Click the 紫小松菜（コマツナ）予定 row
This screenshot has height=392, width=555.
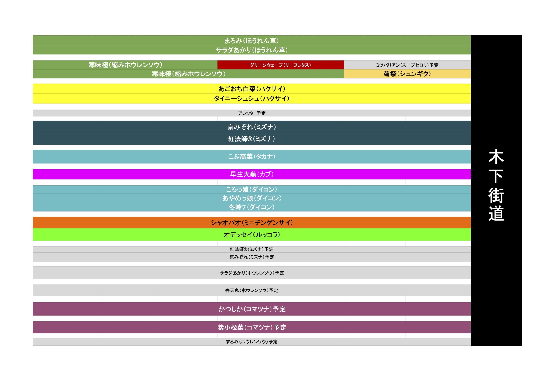pyautogui.click(x=252, y=327)
